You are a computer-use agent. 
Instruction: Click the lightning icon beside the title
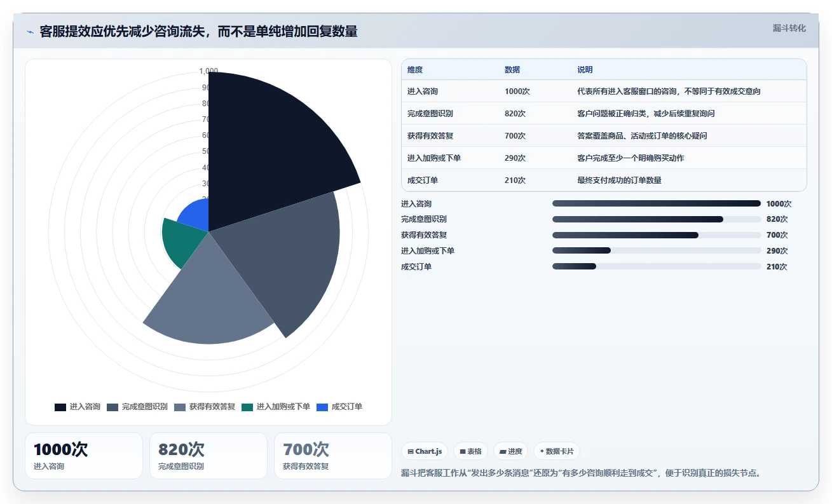pos(30,32)
